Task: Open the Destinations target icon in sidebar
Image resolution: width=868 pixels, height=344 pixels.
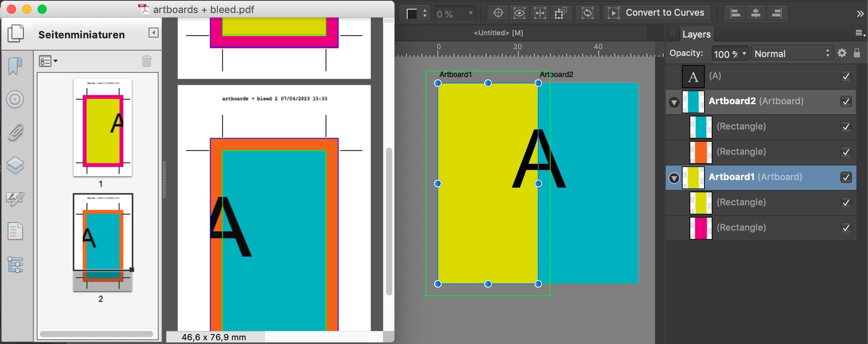Action: click(x=15, y=100)
